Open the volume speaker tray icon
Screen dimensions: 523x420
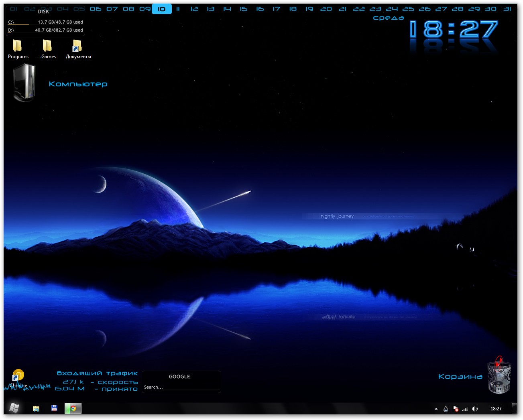[x=475, y=409]
